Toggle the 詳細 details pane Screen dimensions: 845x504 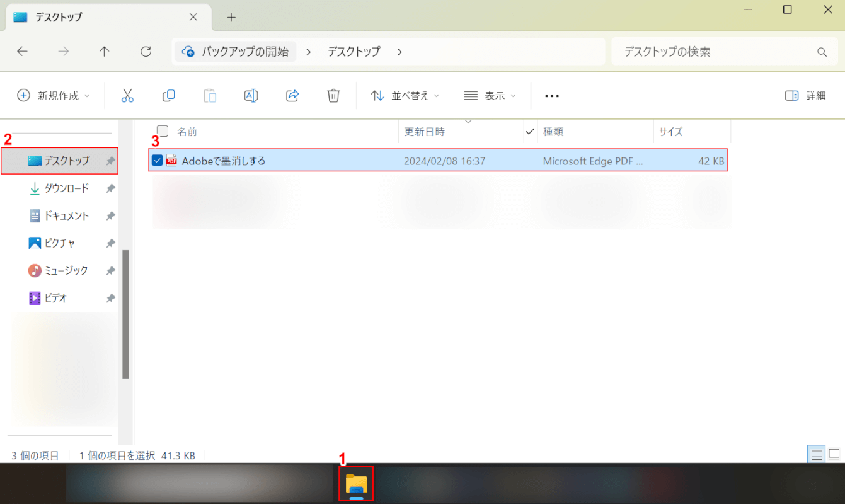[805, 96]
